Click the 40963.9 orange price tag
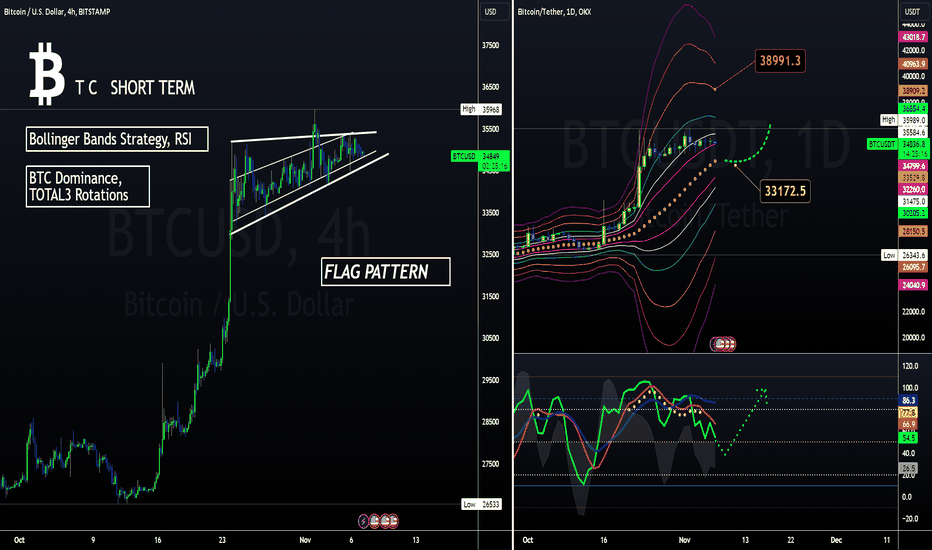Viewport: 932px width, 550px height. 913,64
